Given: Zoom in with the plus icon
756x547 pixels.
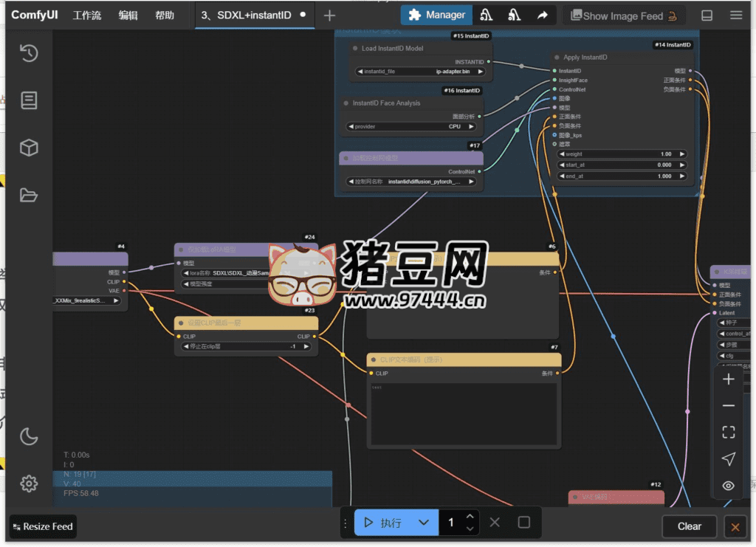Looking at the screenshot, I should pyautogui.click(x=728, y=379).
